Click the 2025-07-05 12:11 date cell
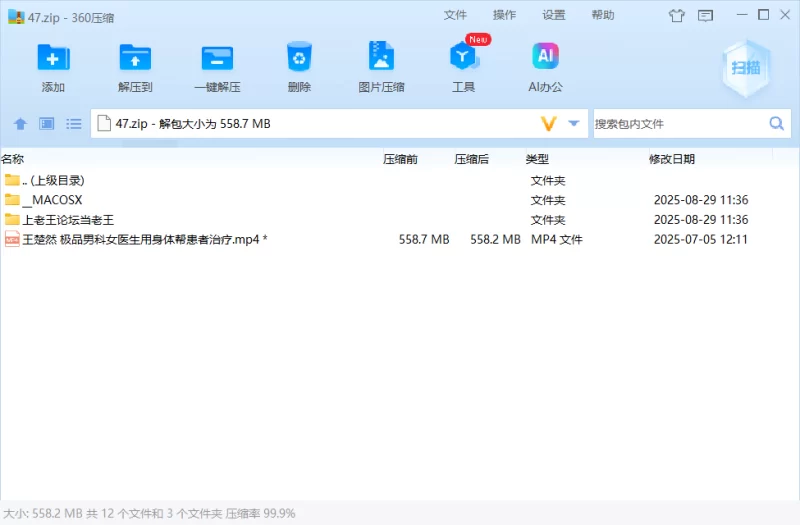 [701, 239]
